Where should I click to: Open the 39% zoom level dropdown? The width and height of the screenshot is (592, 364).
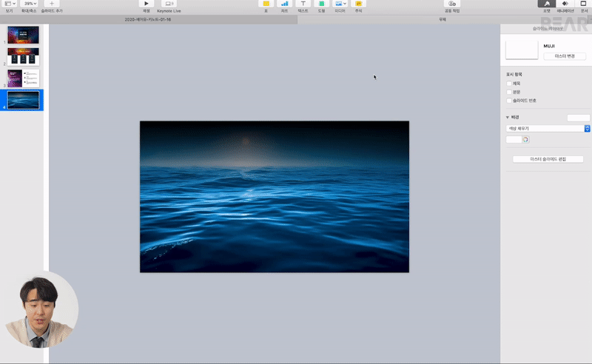(30, 4)
